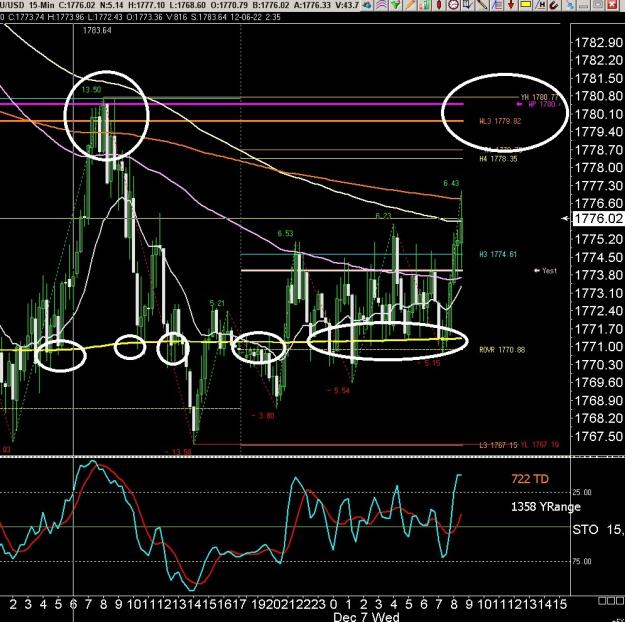Click the 15-Min timeframe text in the title

42,6
